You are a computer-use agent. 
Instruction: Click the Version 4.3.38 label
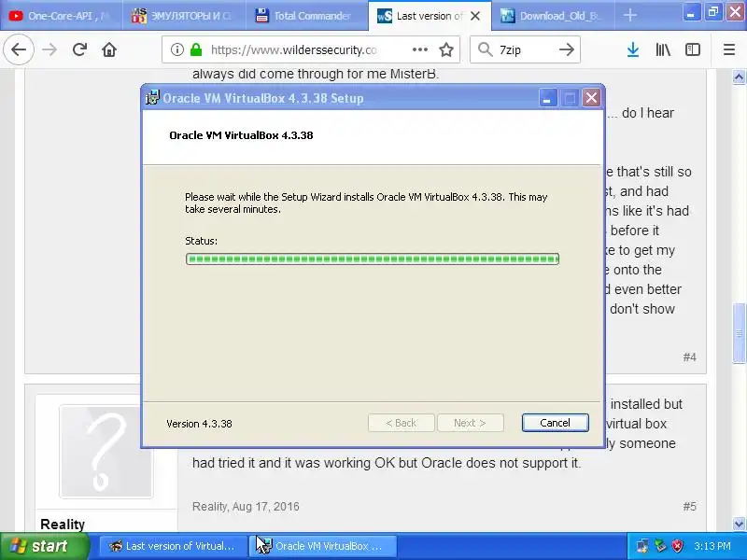[199, 424]
